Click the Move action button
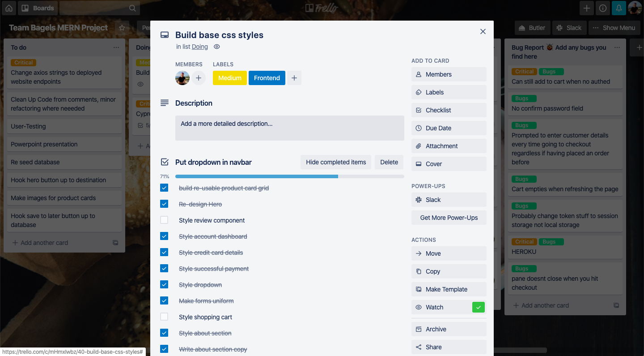 pos(449,253)
